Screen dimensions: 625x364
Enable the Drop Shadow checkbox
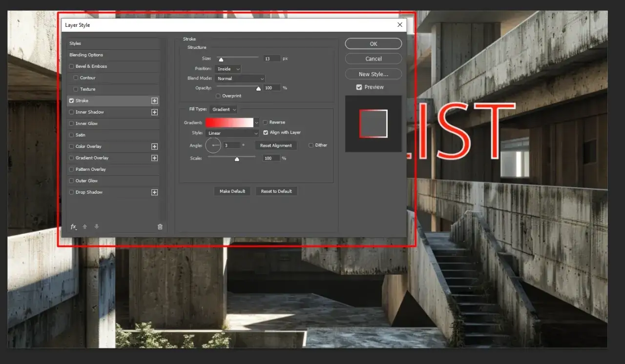coord(72,192)
